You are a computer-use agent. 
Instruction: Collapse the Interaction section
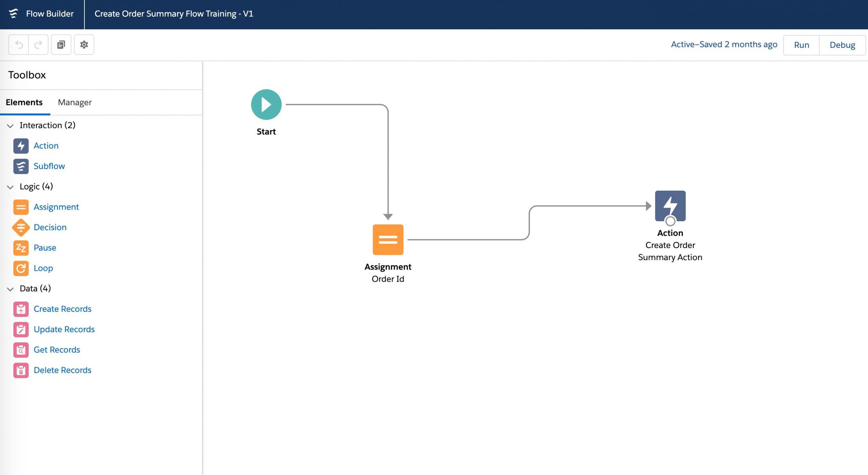click(x=11, y=125)
